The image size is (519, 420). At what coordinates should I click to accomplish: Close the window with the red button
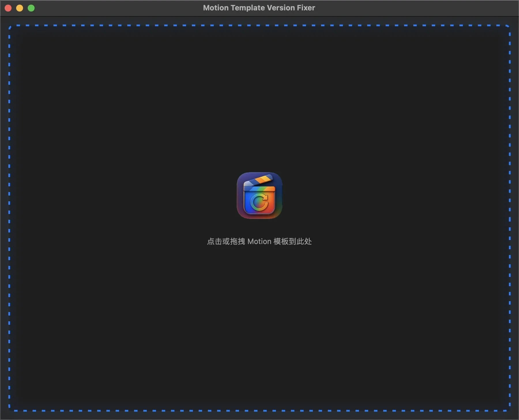(8, 8)
